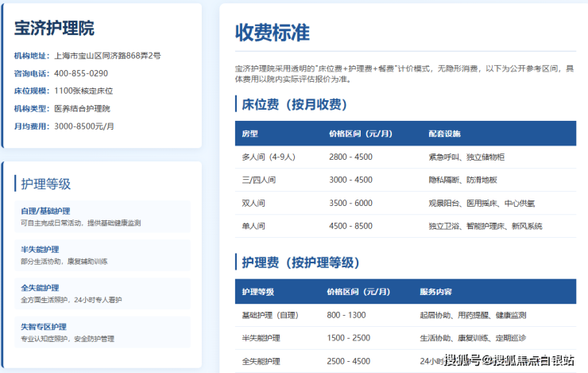Select the 半失能护理 table row label
This screenshot has width=588, height=373.
261,338
